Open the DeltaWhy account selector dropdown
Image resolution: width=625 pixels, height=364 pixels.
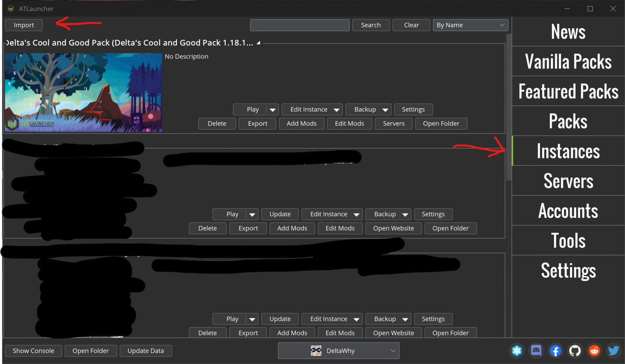393,351
